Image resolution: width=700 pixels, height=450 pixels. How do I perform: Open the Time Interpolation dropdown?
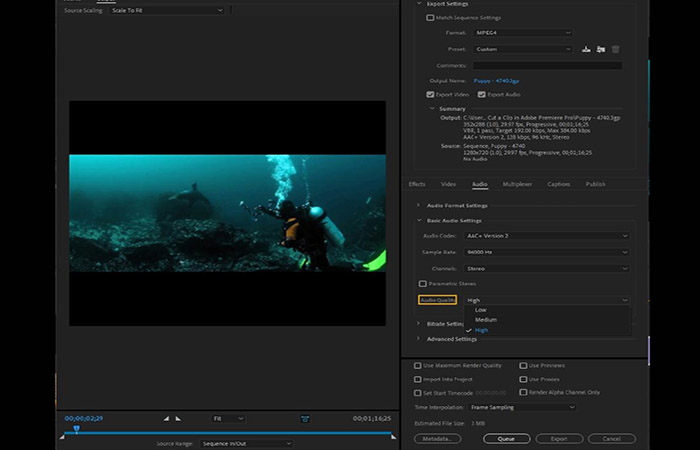coord(522,408)
